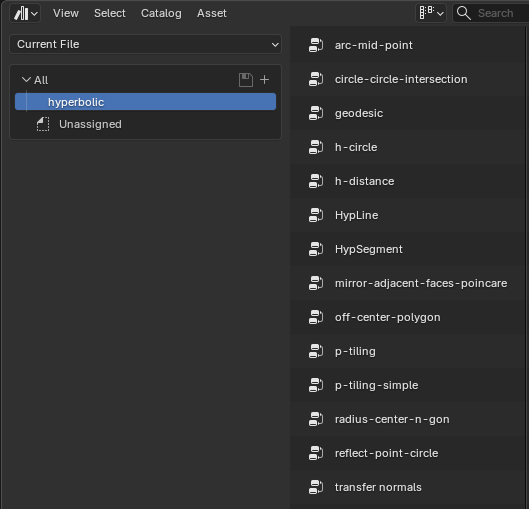Open the Asset menu
Viewport: 529px width, 509px height.
tap(212, 13)
